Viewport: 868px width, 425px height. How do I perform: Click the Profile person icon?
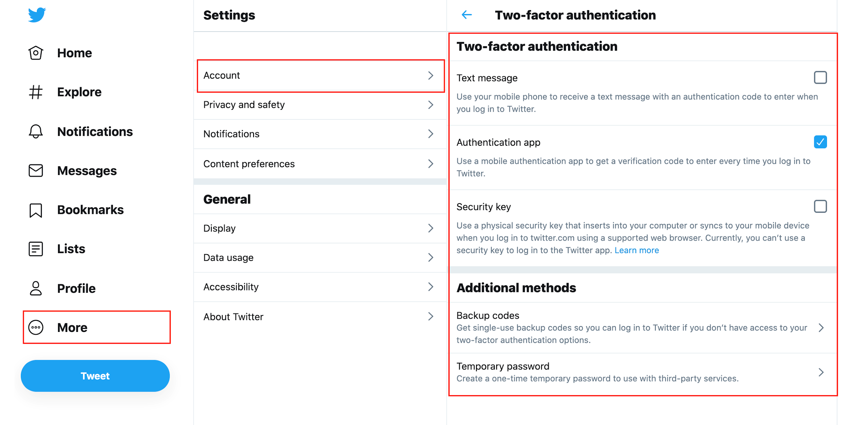[36, 288]
